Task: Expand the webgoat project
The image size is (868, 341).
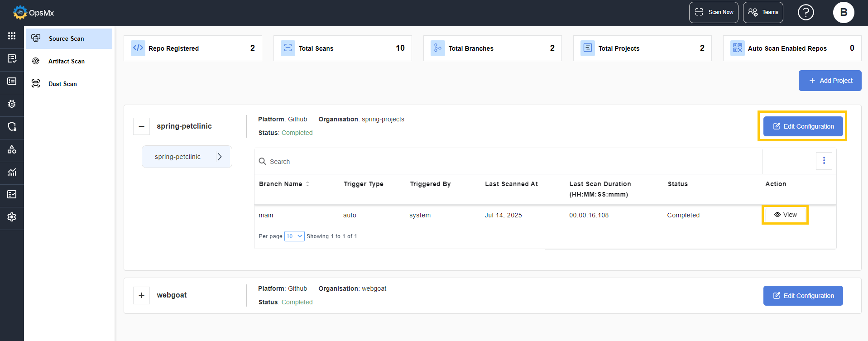Action: [141, 295]
